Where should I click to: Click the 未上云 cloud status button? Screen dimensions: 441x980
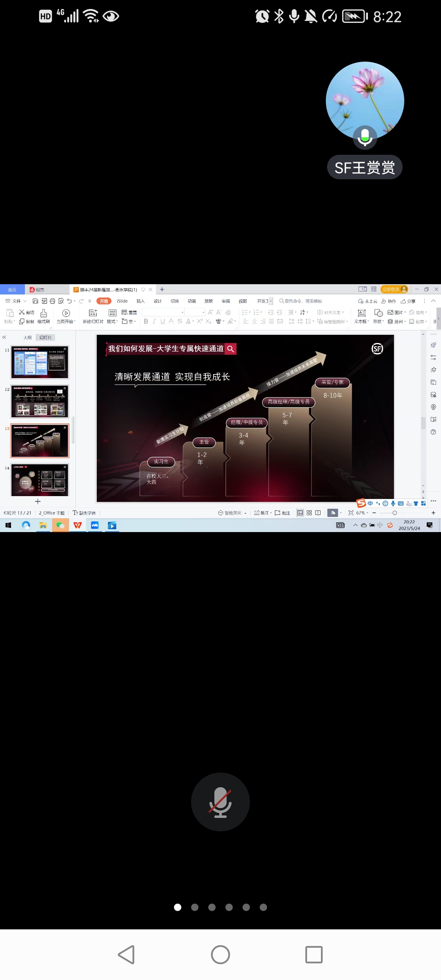[x=367, y=301]
